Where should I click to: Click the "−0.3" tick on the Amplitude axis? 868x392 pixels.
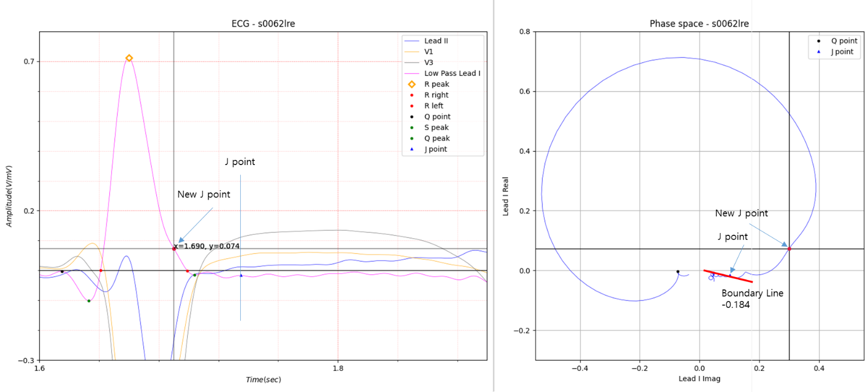click(x=26, y=360)
